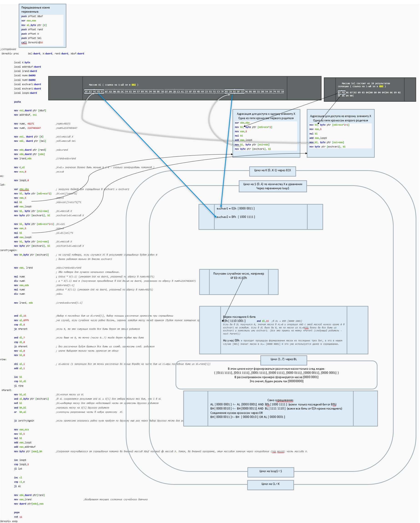Click the ';СКРЕЩИВАНИЕ' comment
This screenshot has width=420, height=523.
[8, 49]
